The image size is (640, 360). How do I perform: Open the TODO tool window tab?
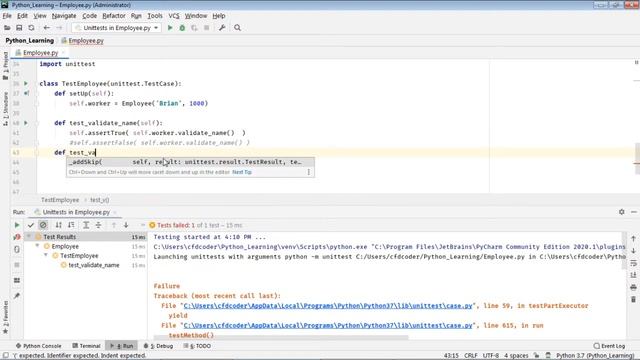pyautogui.click(x=198, y=346)
